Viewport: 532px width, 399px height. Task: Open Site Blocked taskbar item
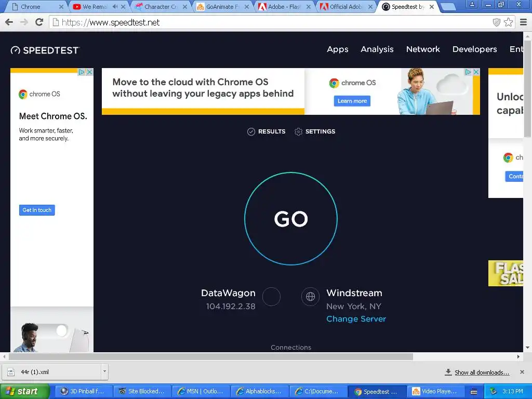click(141, 392)
